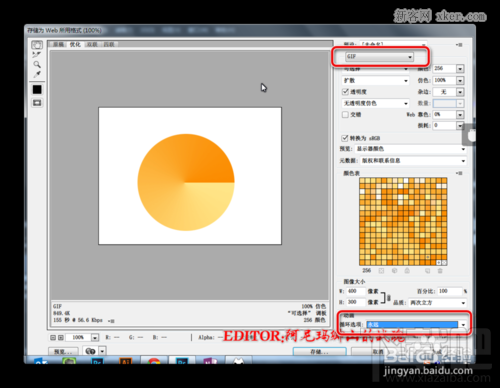The height and width of the screenshot is (388, 500).
Task: Select the Slice Select tool
Action: 37,54
